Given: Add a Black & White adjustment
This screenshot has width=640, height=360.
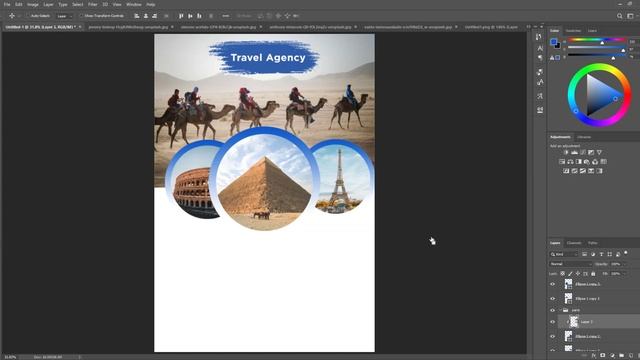Looking at the screenshot, I should [578, 162].
